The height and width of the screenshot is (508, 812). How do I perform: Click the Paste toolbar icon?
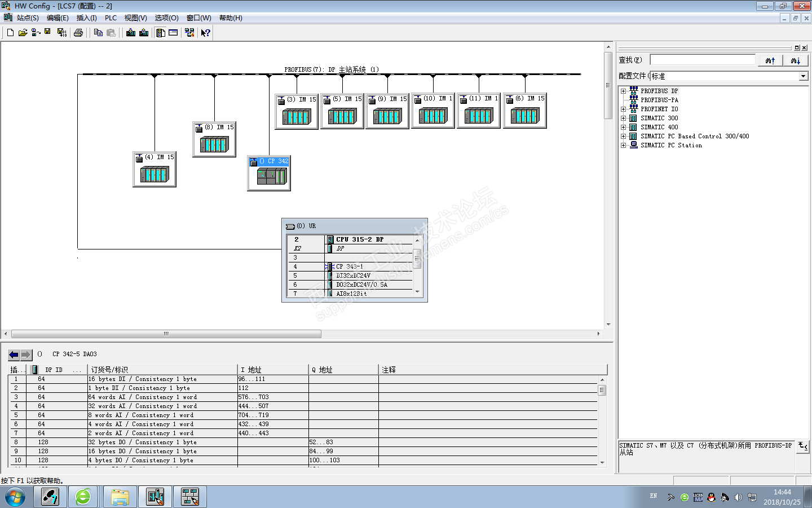pyautogui.click(x=111, y=33)
